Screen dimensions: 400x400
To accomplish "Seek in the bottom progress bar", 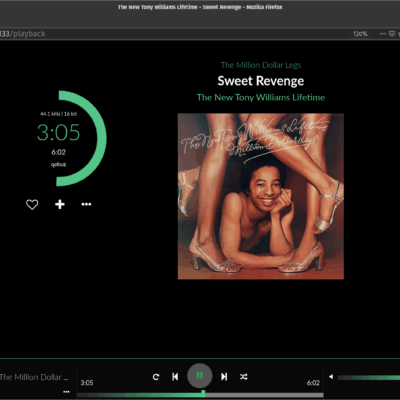I will tap(200, 395).
